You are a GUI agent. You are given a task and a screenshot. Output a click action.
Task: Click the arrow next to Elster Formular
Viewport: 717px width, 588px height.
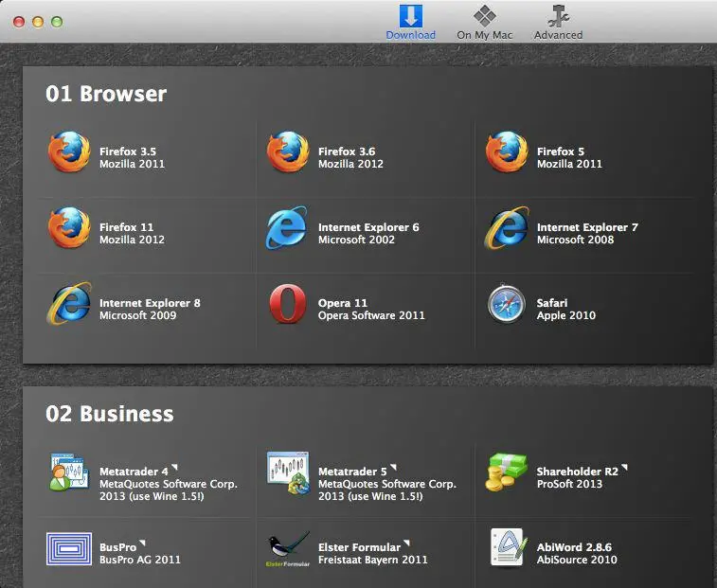click(407, 543)
